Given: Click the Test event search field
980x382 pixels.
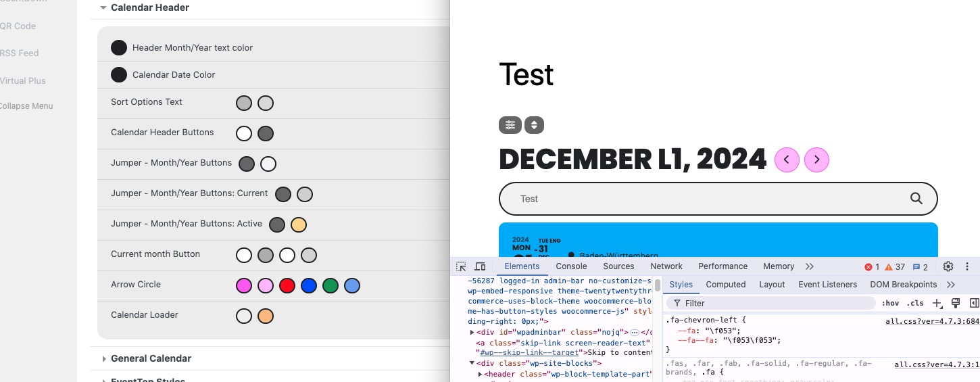Looking at the screenshot, I should pos(718,199).
